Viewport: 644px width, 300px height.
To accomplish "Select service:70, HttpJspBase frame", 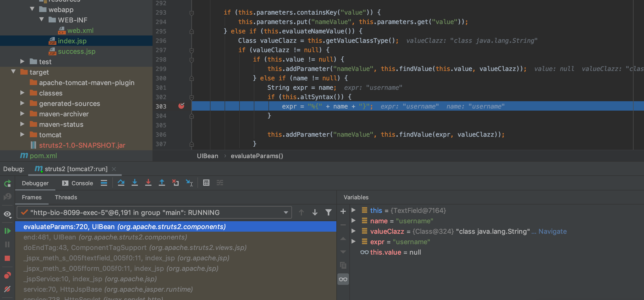I will (x=108, y=289).
